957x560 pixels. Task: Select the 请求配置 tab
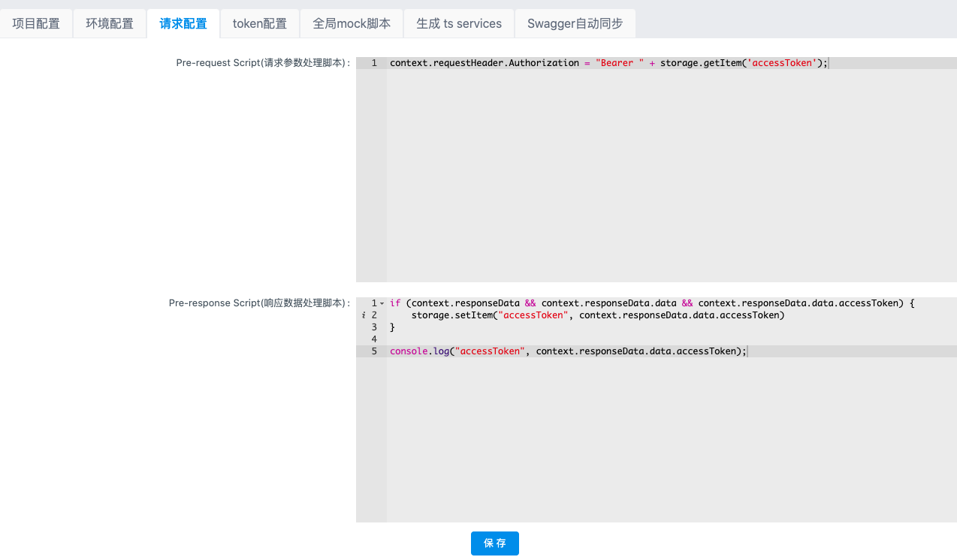[183, 23]
